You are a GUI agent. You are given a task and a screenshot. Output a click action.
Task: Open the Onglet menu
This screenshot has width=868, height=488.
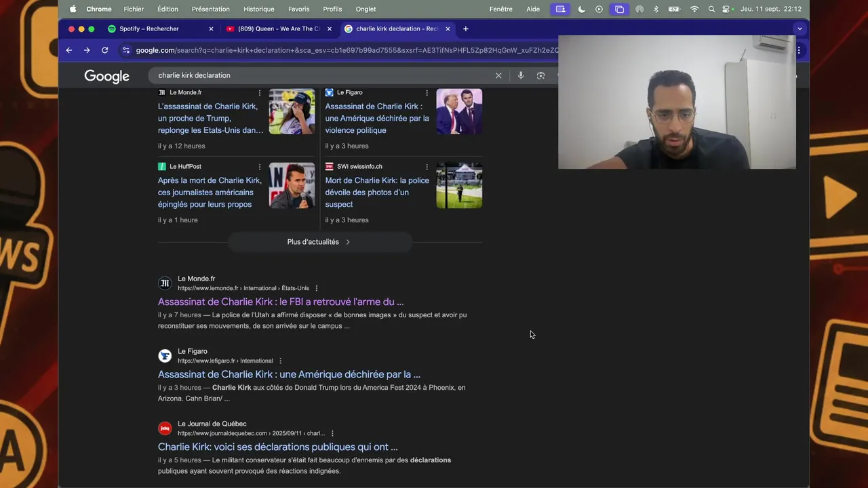366,9
